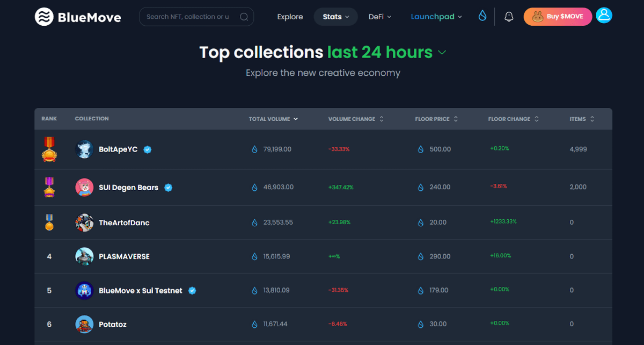Click the blue profile avatar icon
This screenshot has height=345, width=644.
(604, 15)
